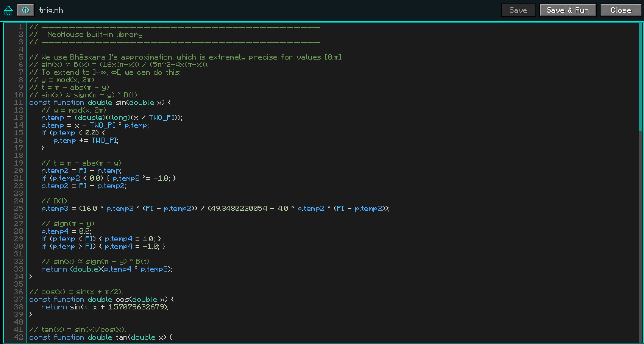The height and width of the screenshot is (344, 644).
Task: Click 'return (double)(p.temp4 * p.temp3);' line
Action: click(x=107, y=269)
